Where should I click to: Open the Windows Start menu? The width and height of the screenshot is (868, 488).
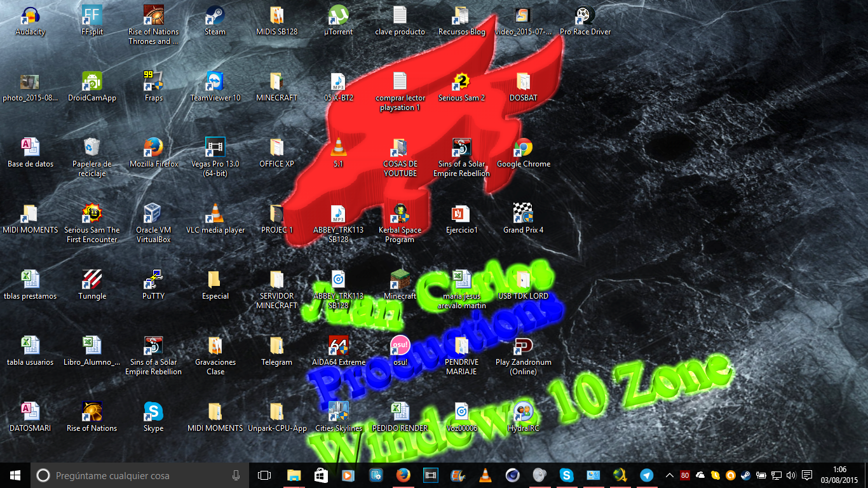pos(15,475)
